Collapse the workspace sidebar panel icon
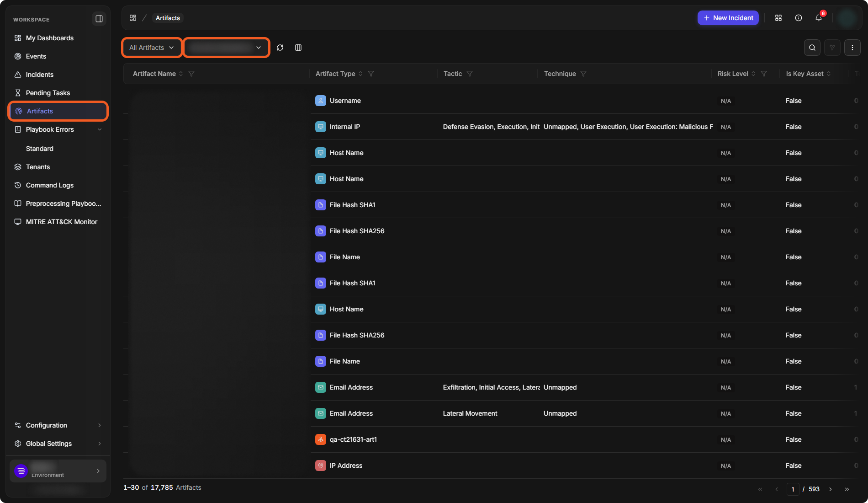 coord(99,19)
